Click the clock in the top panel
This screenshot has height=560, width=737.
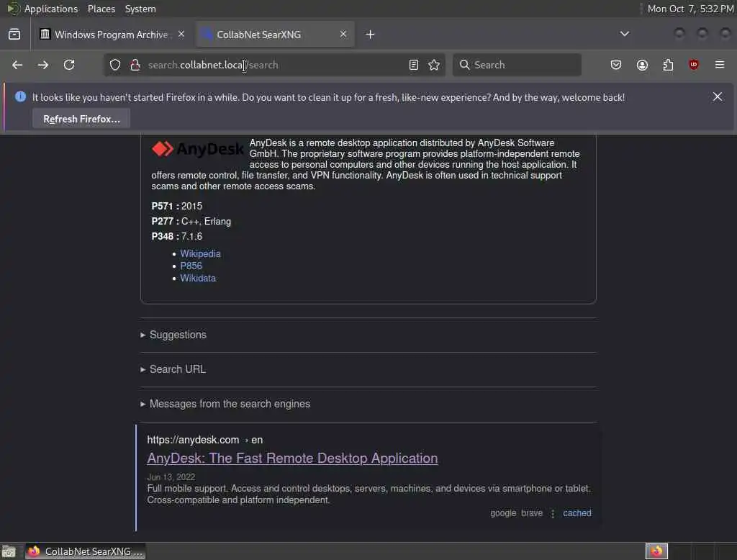tap(690, 9)
